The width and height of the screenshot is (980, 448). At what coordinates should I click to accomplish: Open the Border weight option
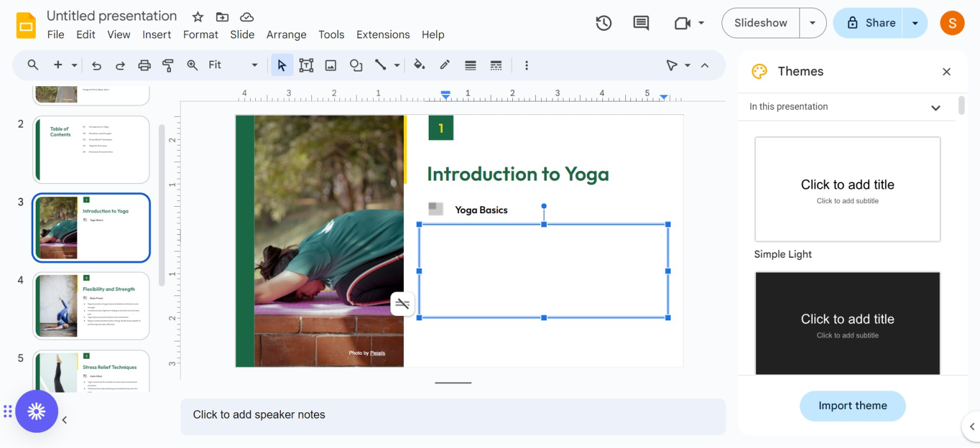coord(470,65)
